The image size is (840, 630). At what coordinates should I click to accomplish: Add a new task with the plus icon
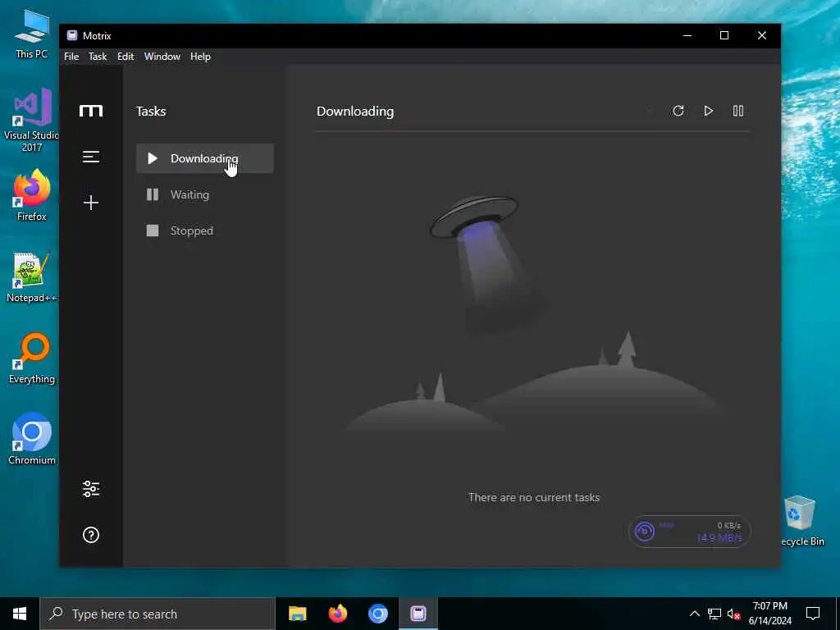[x=91, y=203]
